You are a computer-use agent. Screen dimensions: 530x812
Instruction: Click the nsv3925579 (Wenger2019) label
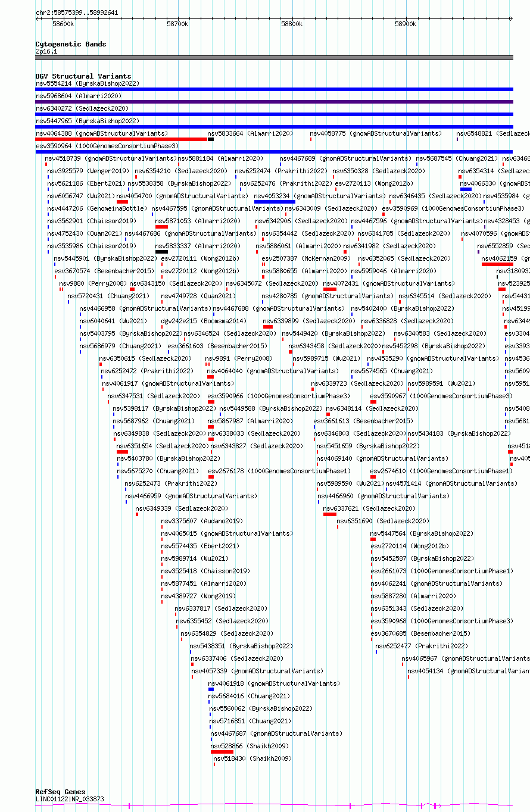pos(88,171)
